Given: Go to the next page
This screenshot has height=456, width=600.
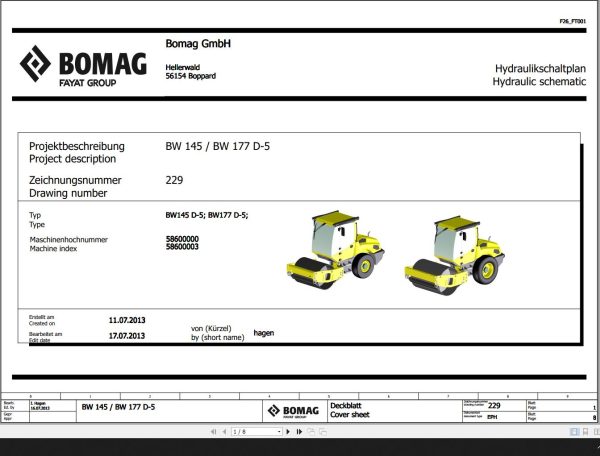Looking at the screenshot, I should (288, 432).
